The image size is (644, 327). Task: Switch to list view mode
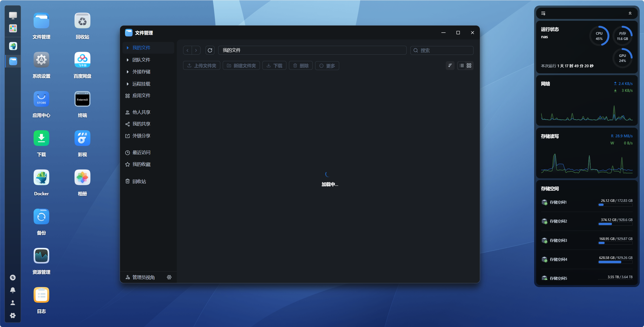[461, 66]
